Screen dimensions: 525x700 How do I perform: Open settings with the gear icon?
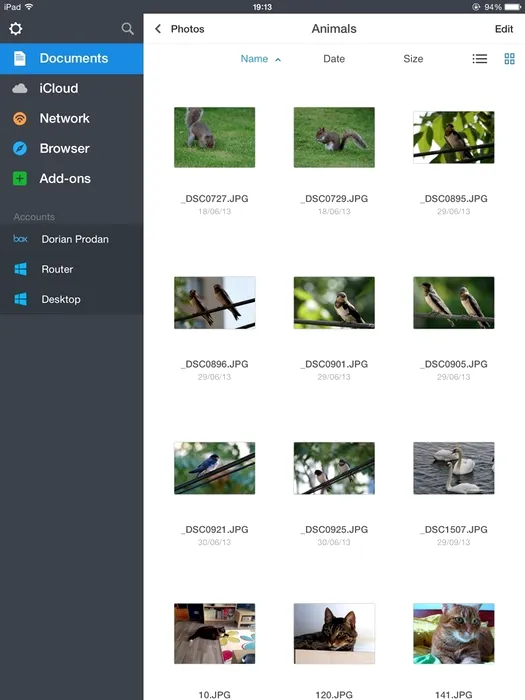(x=16, y=29)
